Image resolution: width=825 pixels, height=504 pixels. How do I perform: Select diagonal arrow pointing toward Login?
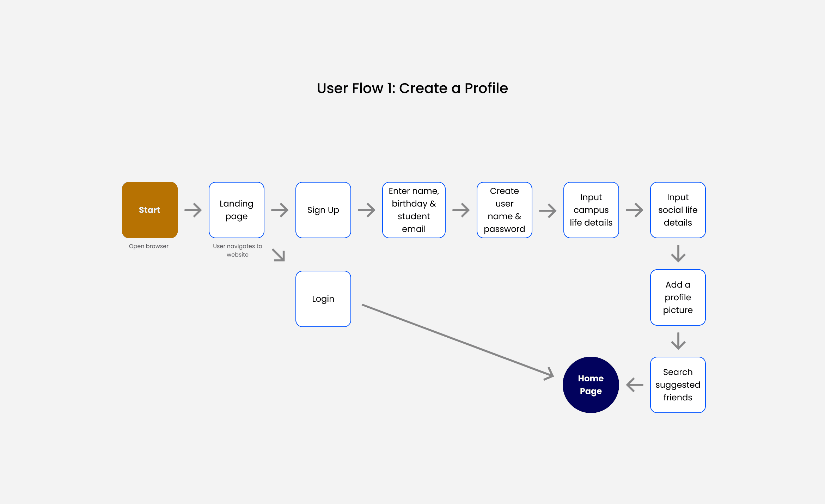(x=279, y=255)
